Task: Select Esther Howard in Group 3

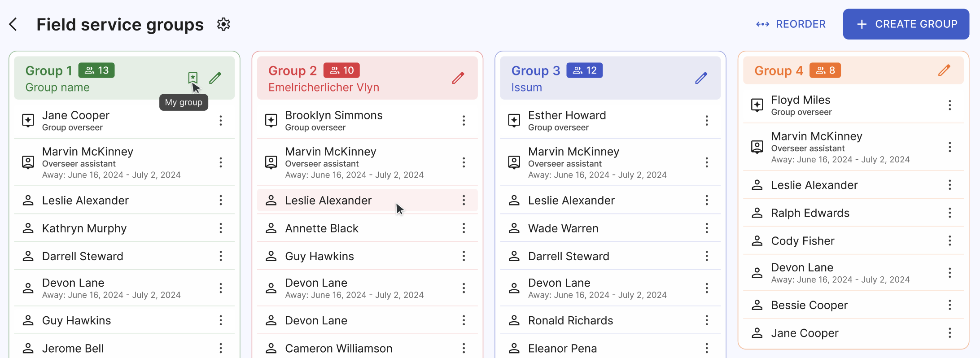Action: pyautogui.click(x=567, y=116)
